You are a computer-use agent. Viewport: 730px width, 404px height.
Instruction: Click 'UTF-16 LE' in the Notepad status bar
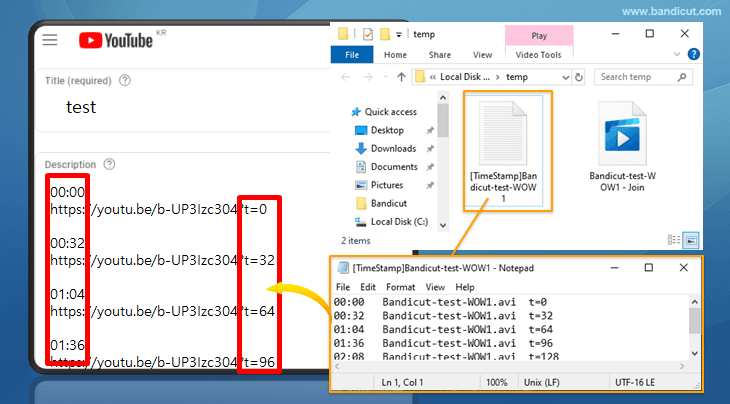pyautogui.click(x=635, y=383)
